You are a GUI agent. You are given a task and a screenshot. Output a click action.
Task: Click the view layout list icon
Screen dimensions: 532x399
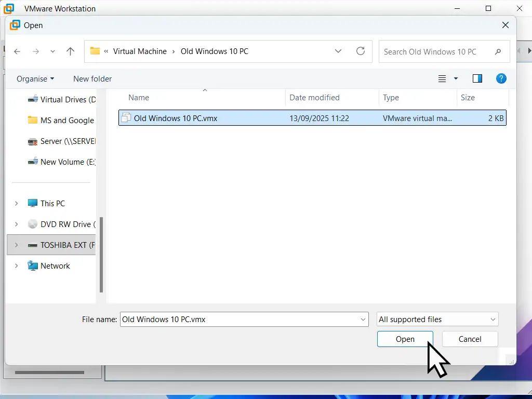tap(442, 79)
